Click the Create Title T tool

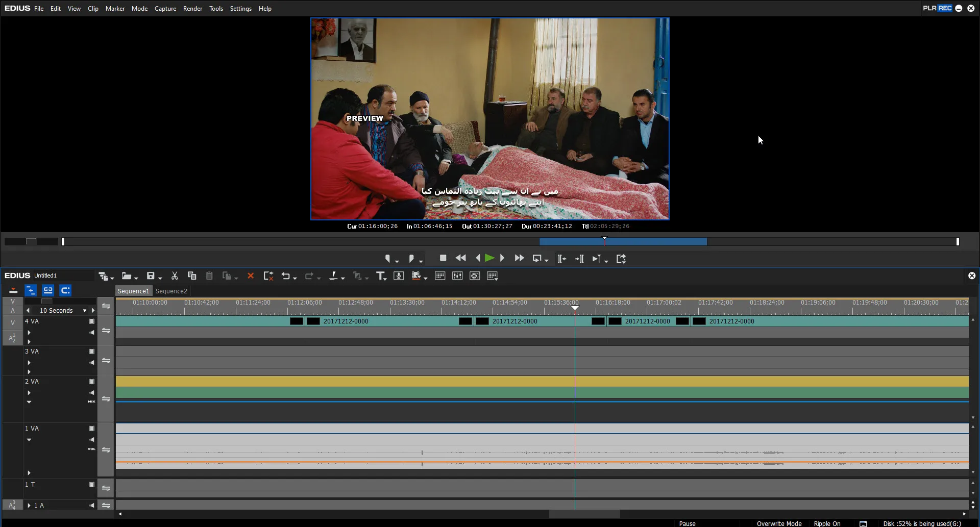(380, 276)
